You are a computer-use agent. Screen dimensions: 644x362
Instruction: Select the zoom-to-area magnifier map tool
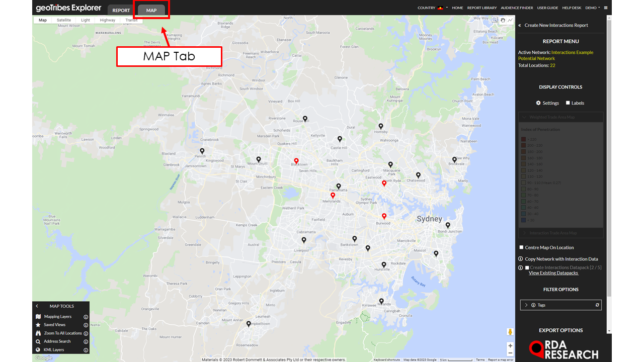495,20
